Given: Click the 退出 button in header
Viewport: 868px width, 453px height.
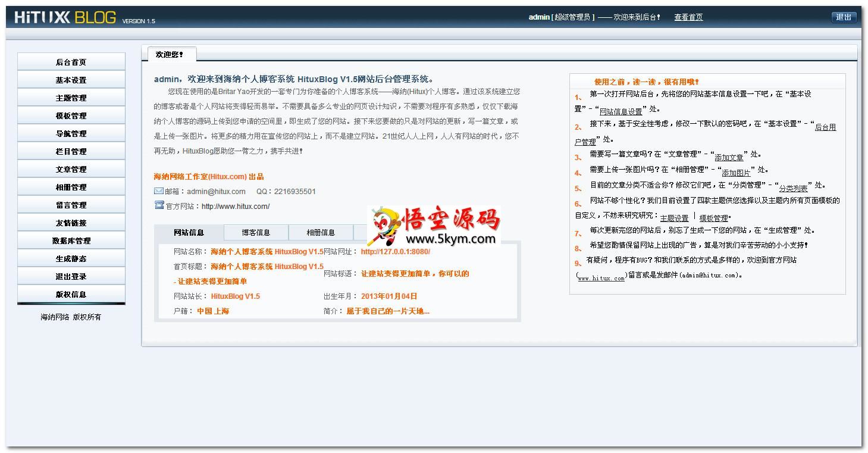Looking at the screenshot, I should (844, 17).
